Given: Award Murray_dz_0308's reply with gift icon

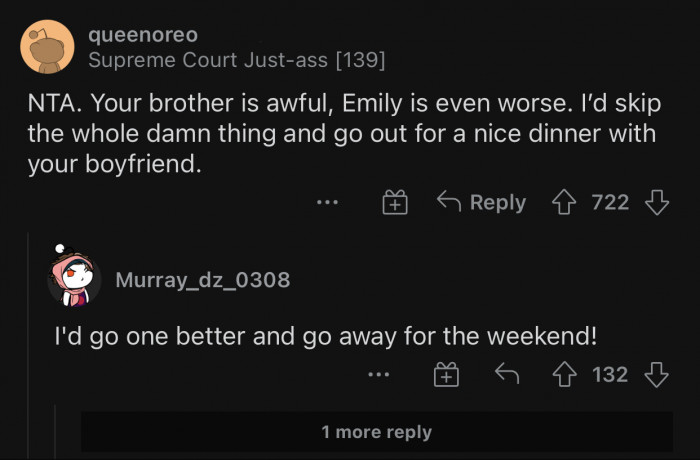Looking at the screenshot, I should (x=446, y=375).
